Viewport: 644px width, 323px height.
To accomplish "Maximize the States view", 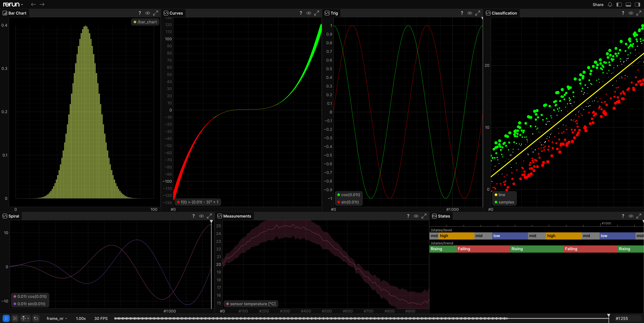I will (638, 216).
